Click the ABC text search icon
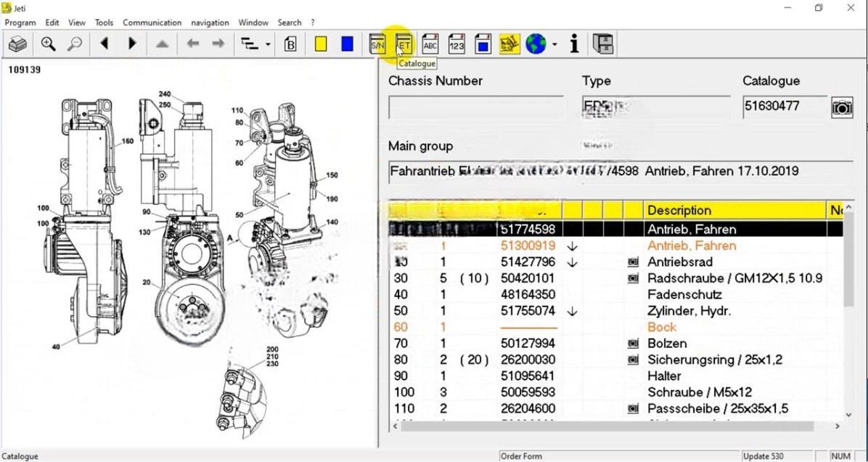 430,44
